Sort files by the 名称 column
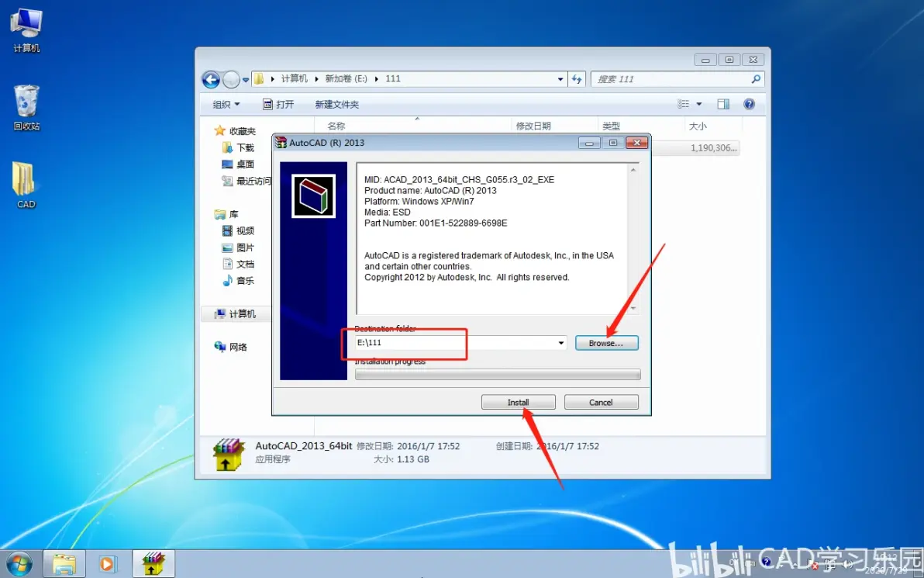Viewport: 924px width, 578px height. pyautogui.click(x=336, y=126)
